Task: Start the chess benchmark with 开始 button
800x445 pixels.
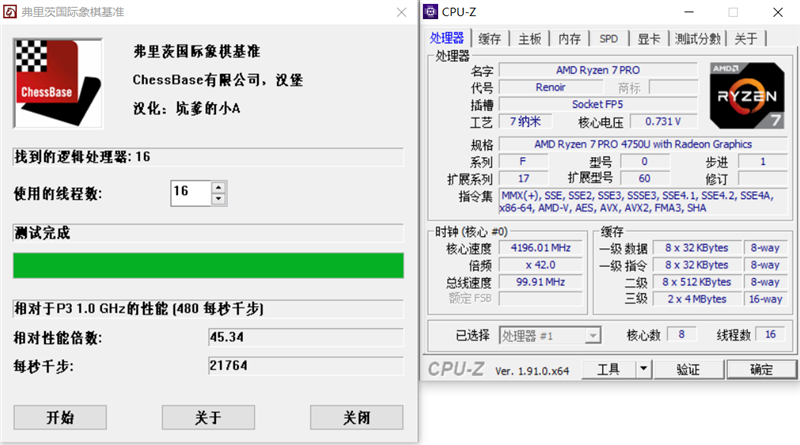Action: pyautogui.click(x=60, y=417)
